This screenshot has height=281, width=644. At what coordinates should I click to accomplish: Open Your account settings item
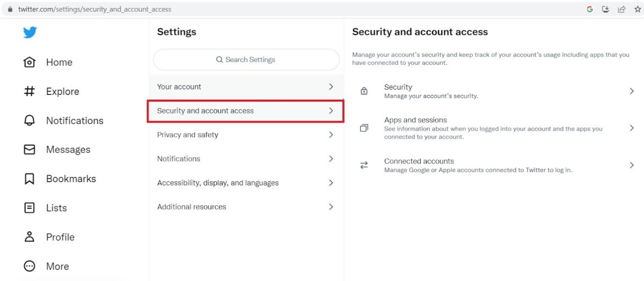[246, 87]
